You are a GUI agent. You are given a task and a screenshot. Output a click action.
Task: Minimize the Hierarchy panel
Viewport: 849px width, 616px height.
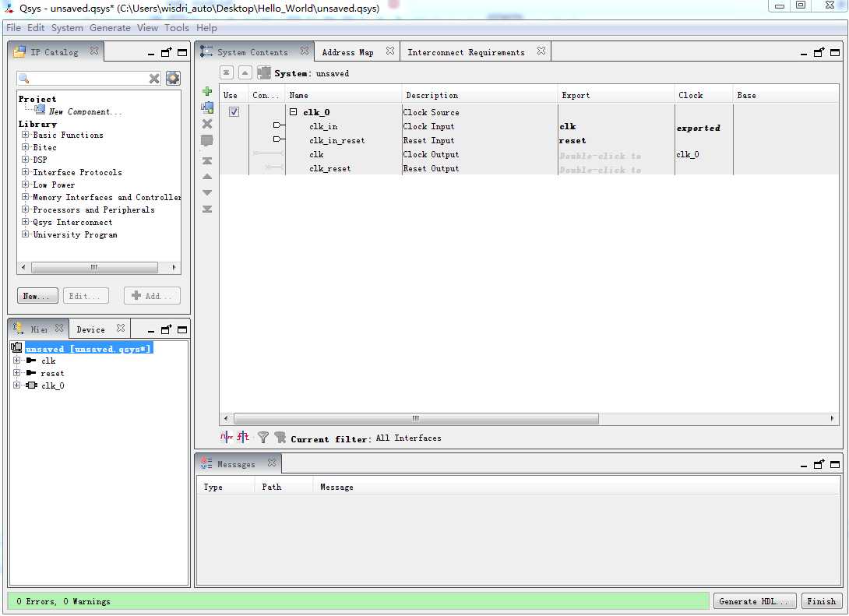click(151, 331)
